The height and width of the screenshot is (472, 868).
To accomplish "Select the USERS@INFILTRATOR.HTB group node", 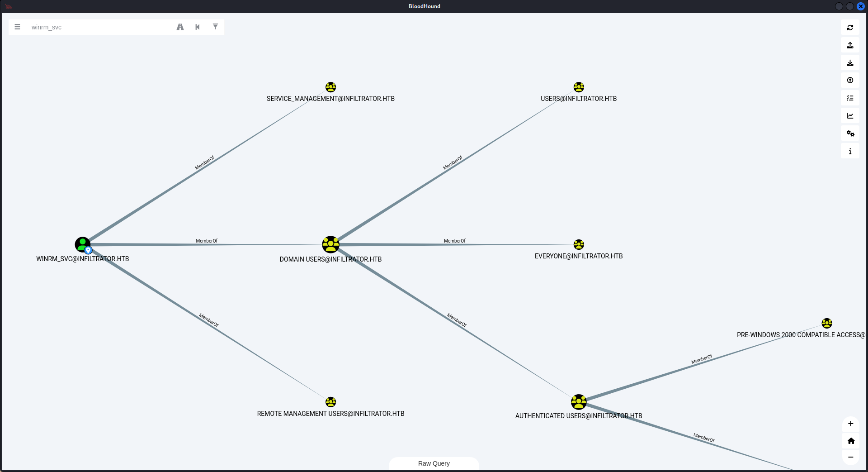I will click(579, 87).
